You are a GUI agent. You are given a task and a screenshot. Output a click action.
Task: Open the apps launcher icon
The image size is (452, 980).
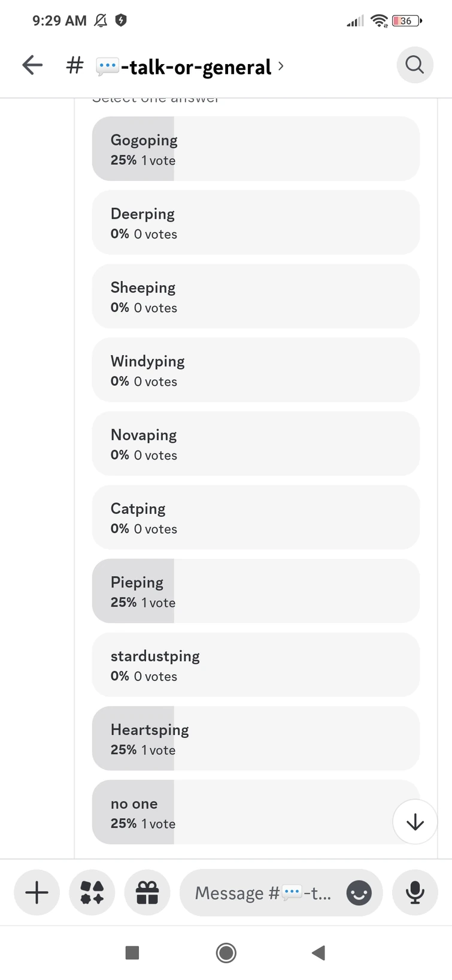[x=92, y=893]
